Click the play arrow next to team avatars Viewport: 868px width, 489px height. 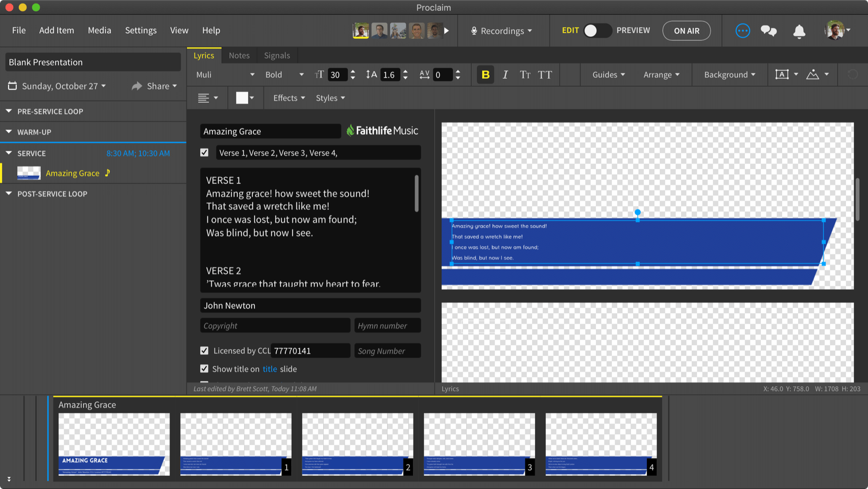pos(446,31)
